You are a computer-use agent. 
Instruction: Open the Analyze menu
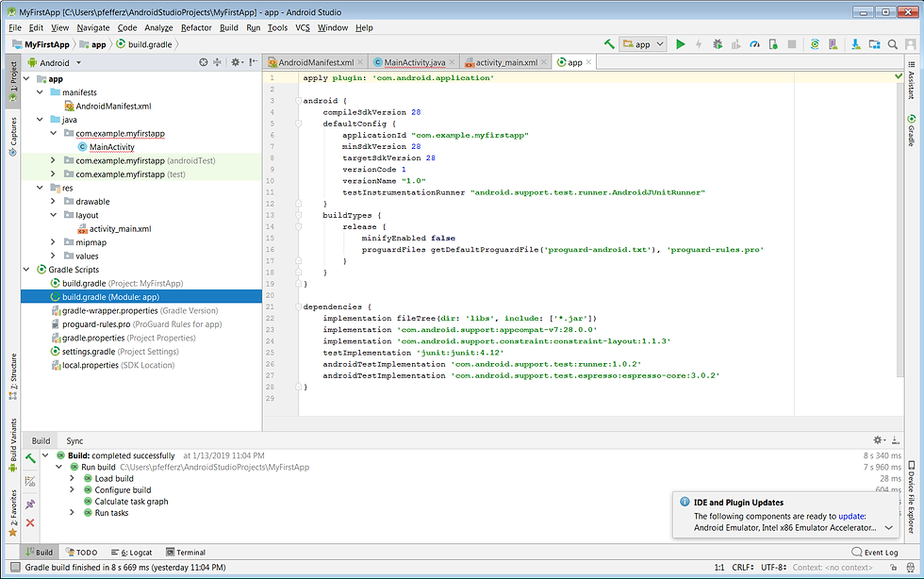click(158, 27)
